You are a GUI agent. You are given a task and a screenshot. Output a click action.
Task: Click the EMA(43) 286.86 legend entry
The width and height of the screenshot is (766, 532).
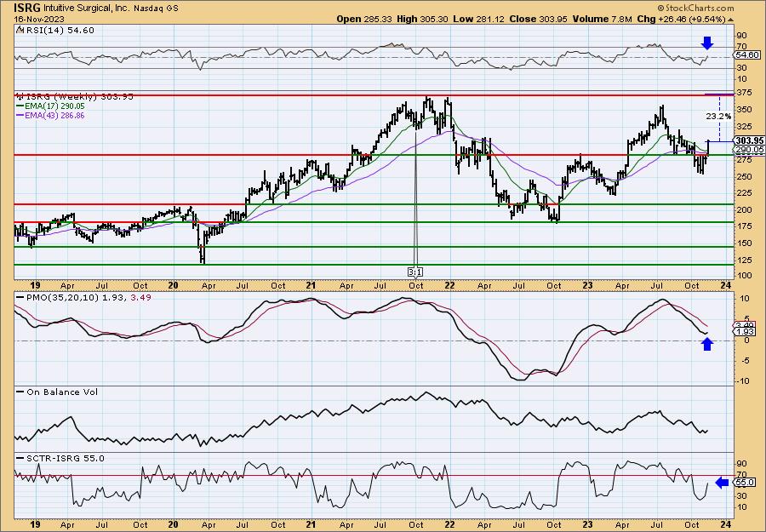tap(54, 116)
